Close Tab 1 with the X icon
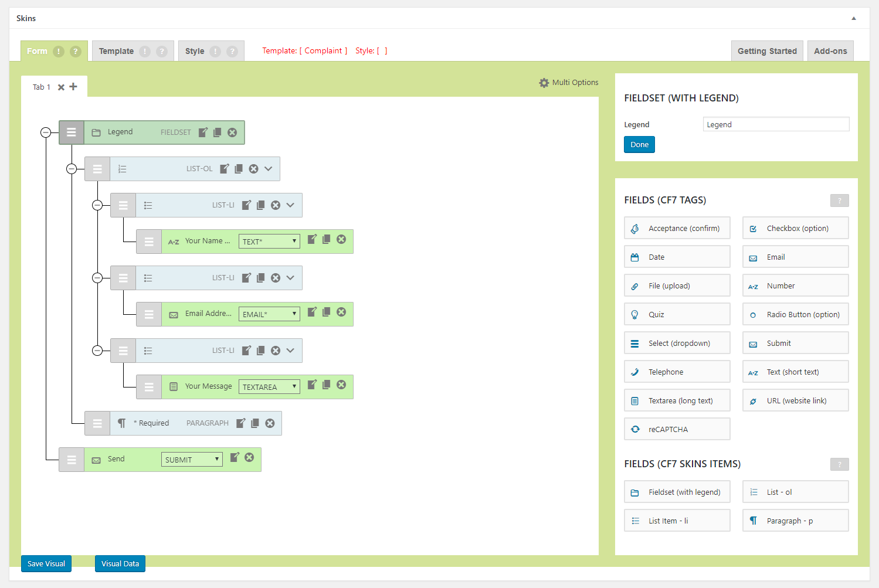 61,87
